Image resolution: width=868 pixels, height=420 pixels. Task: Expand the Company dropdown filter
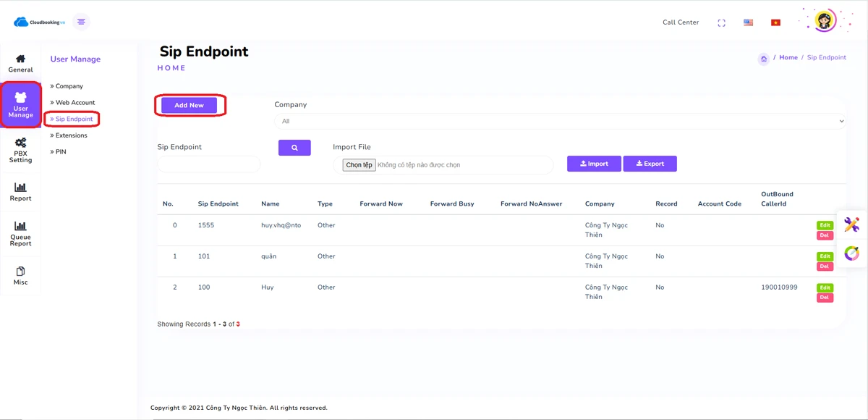560,121
